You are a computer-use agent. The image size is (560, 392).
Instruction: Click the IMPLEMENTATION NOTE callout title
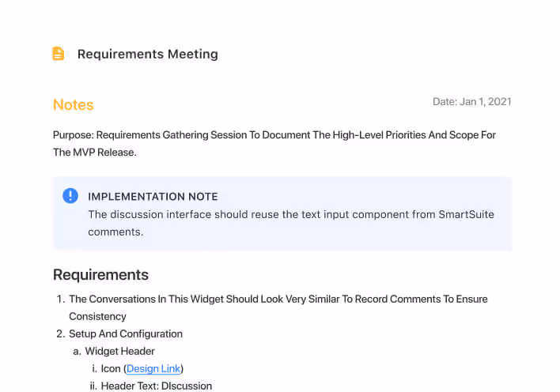pyautogui.click(x=153, y=197)
